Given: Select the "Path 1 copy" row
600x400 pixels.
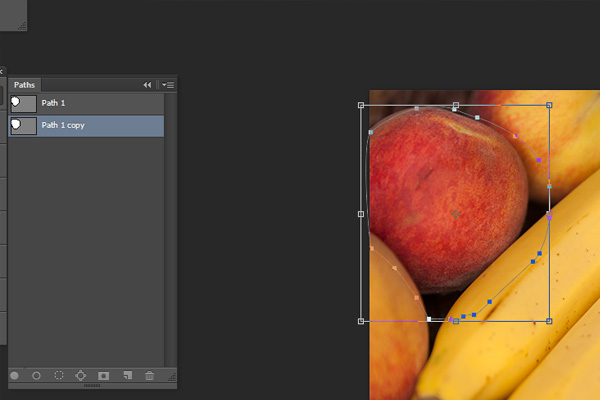Looking at the screenshot, I should (x=86, y=126).
